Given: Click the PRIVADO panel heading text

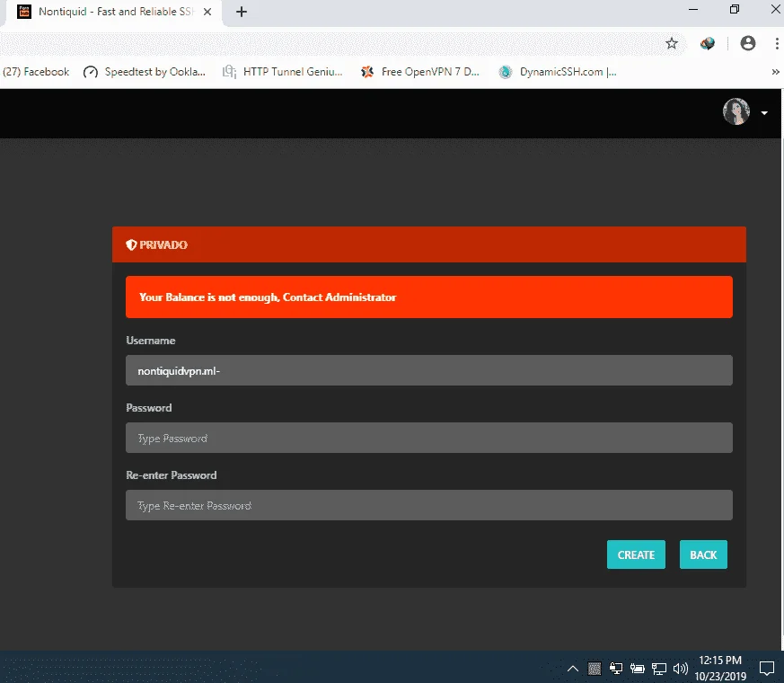Looking at the screenshot, I should tap(163, 244).
